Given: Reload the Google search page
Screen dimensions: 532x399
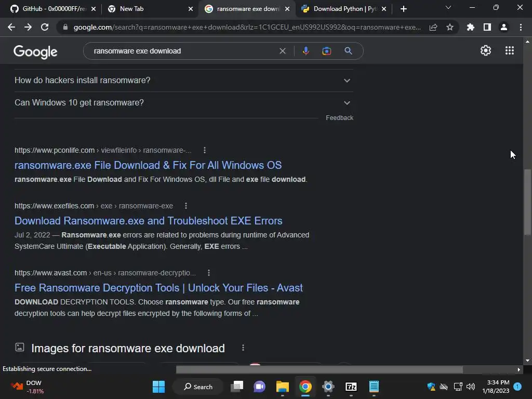Looking at the screenshot, I should (45, 27).
